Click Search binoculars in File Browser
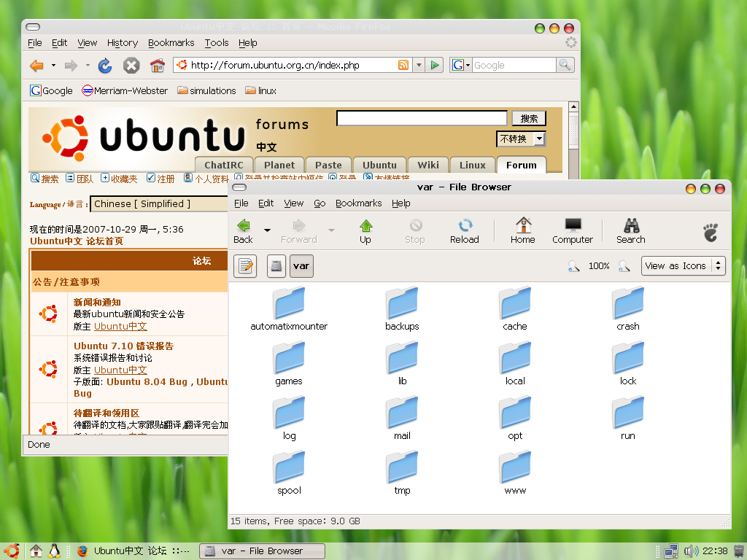 pos(631,231)
